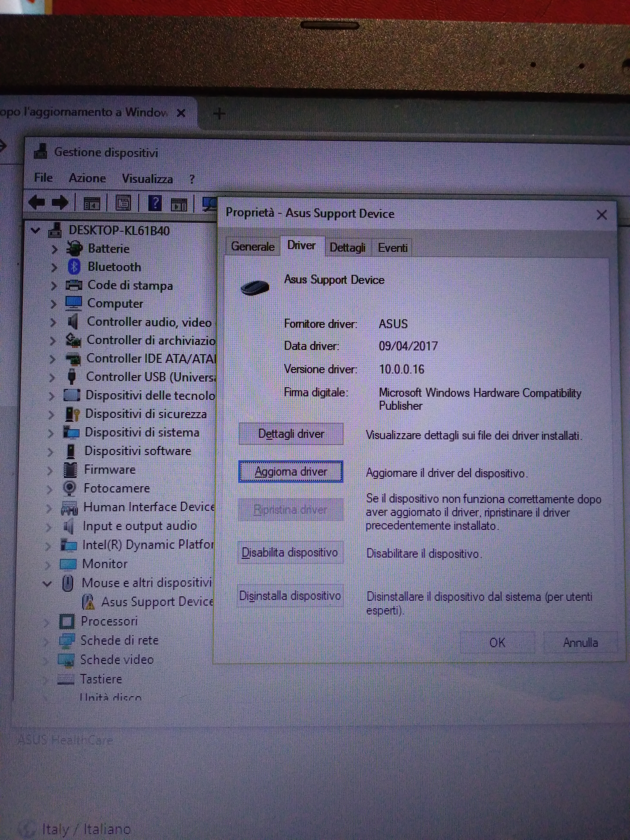Expand the Controller IDE ATA/ATAPI category
This screenshot has width=630, height=840.
[52, 359]
